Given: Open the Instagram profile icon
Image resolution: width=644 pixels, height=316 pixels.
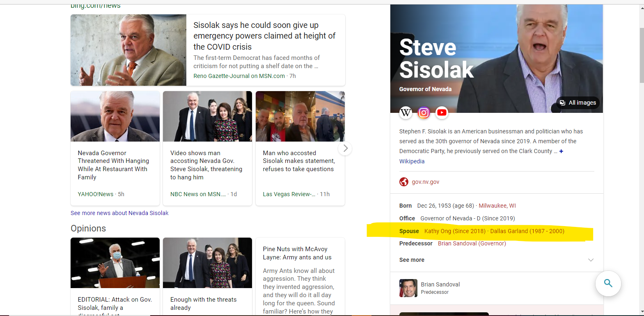Looking at the screenshot, I should (424, 112).
